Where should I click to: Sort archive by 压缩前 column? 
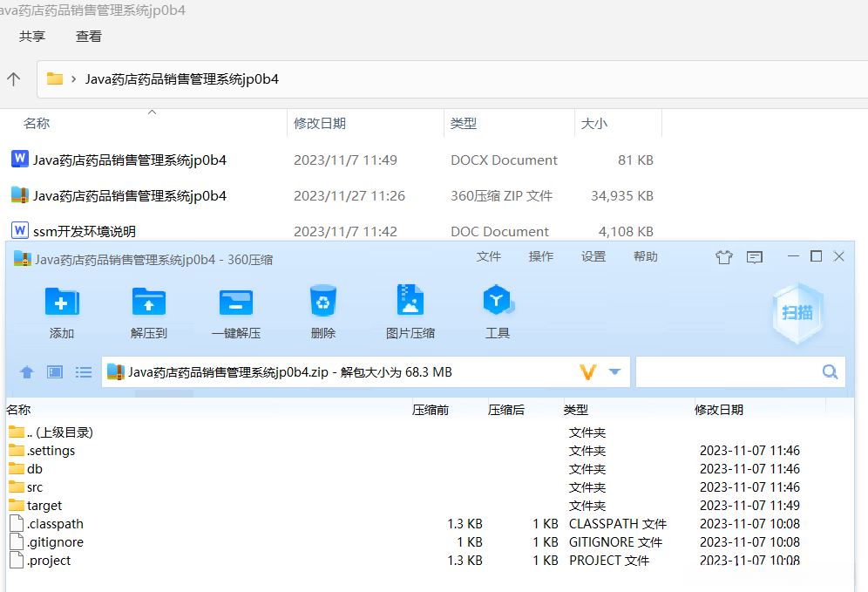click(431, 410)
